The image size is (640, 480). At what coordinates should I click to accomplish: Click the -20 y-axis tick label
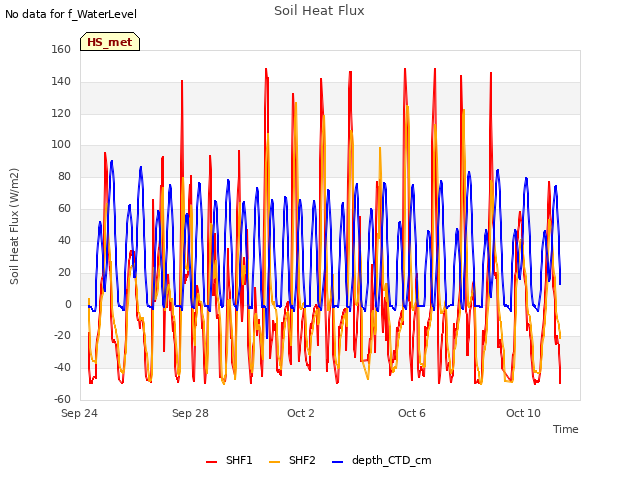tap(62, 336)
